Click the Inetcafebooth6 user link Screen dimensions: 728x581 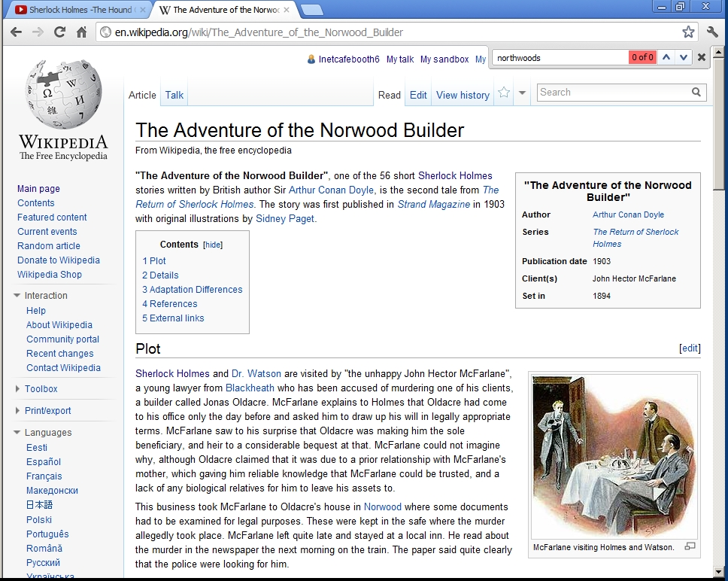coord(349,59)
